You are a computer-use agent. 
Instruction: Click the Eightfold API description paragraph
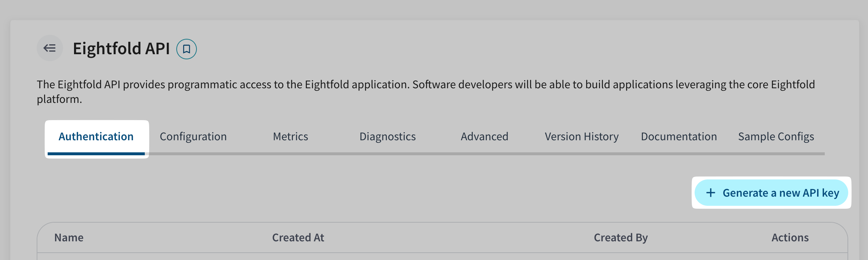pos(425,85)
